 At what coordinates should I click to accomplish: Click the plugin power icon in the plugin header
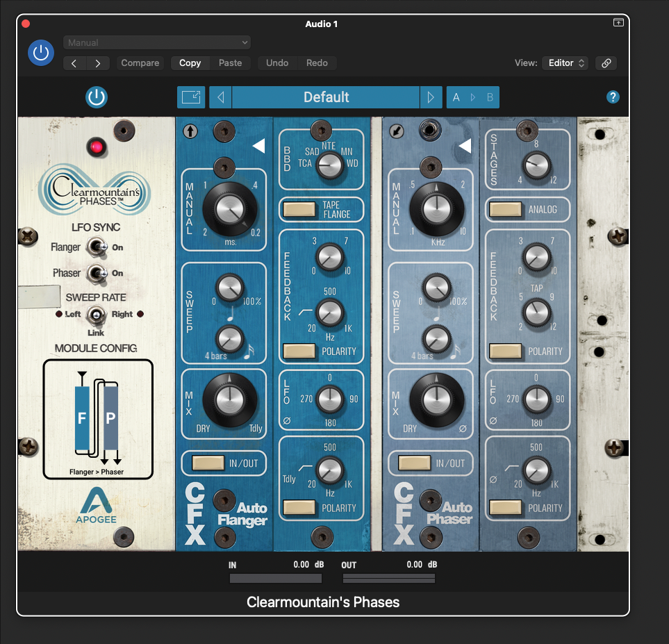[97, 97]
